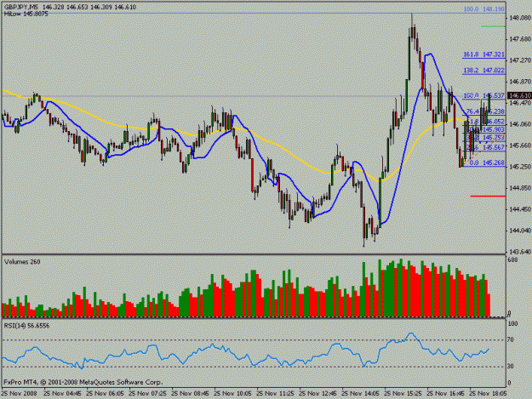532x399 pixels.
Task: Click price axis value 143.640
Action: click(520, 252)
